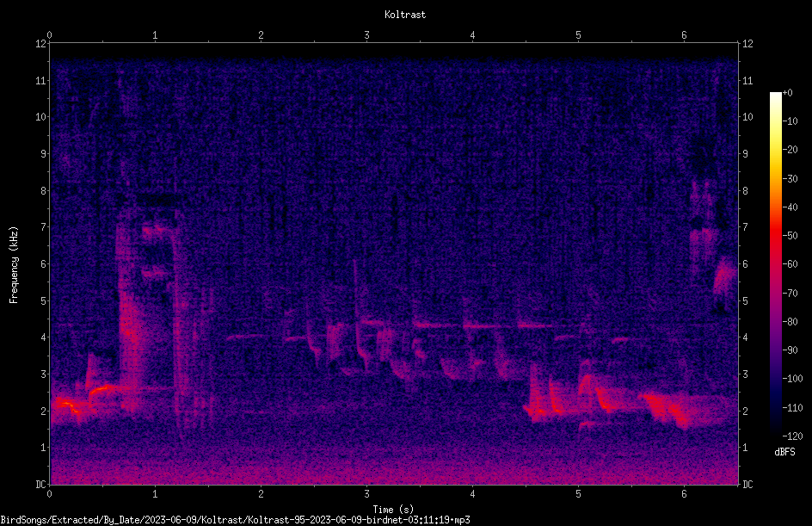The height and width of the screenshot is (526, 812).
Task: Click the "6" tick on the bottom time axis
Action: point(684,494)
